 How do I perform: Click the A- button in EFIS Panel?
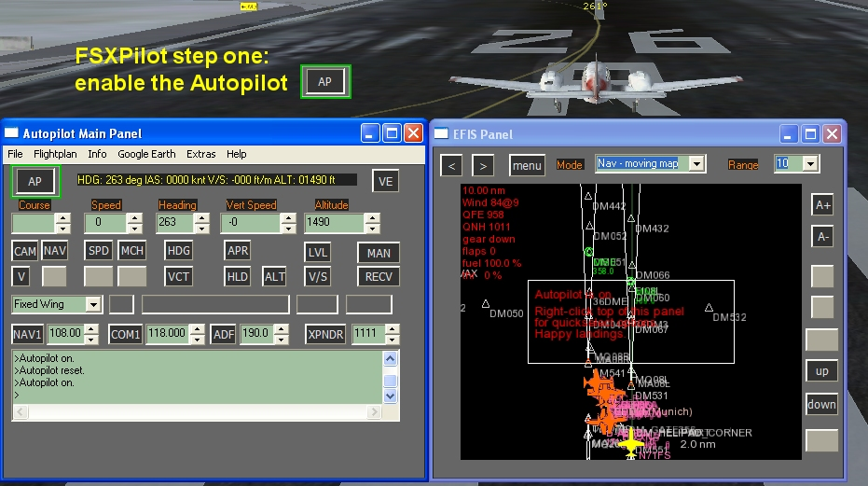point(822,237)
